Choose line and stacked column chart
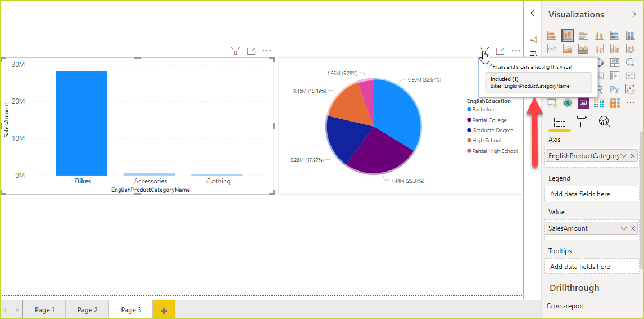The width and height of the screenshot is (644, 319). coord(599,49)
